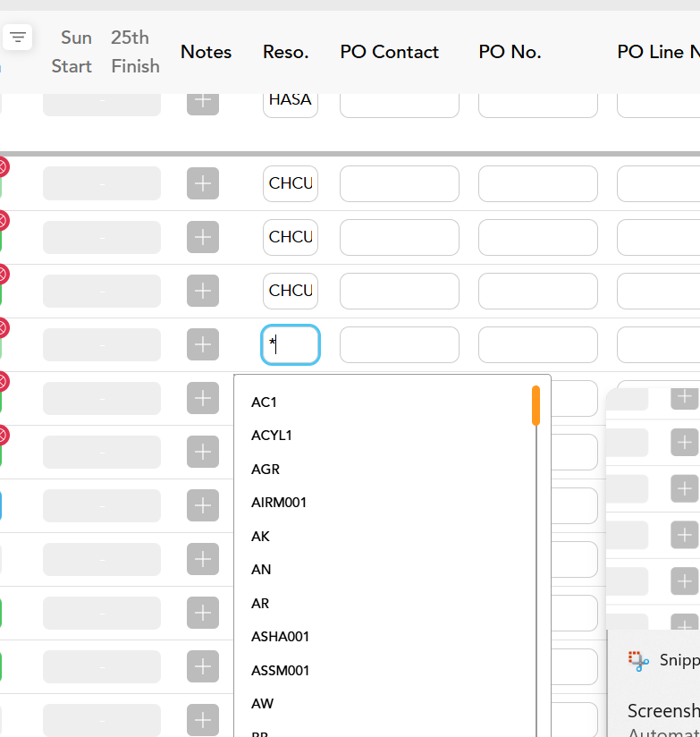700x737 pixels.
Task: Select the AW resource option
Action: (263, 704)
